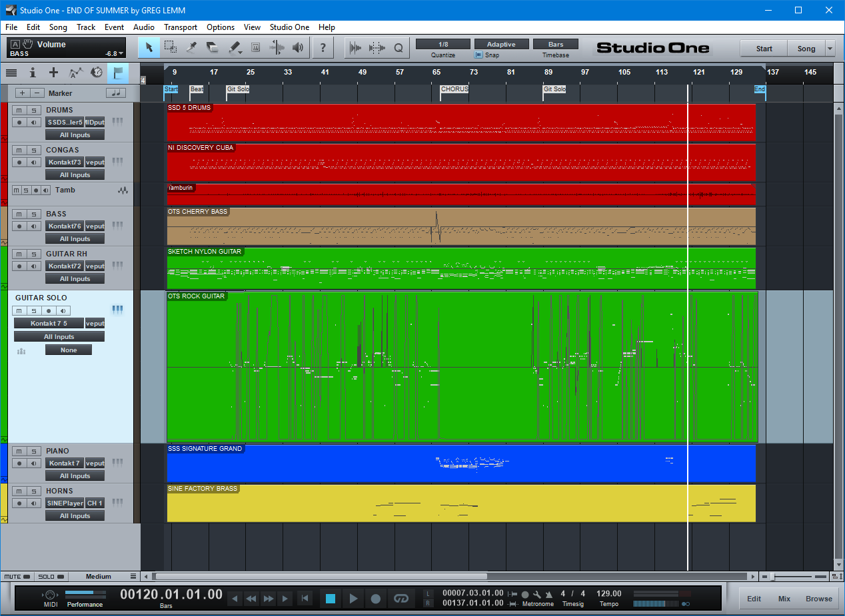Click the Quantize Q icon
The image size is (845, 616).
399,47
